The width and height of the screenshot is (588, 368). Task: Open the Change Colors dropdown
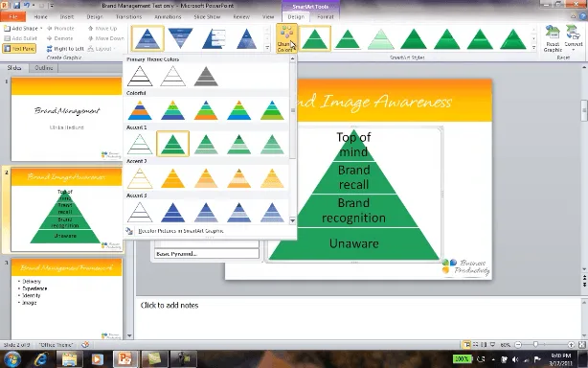pos(286,38)
